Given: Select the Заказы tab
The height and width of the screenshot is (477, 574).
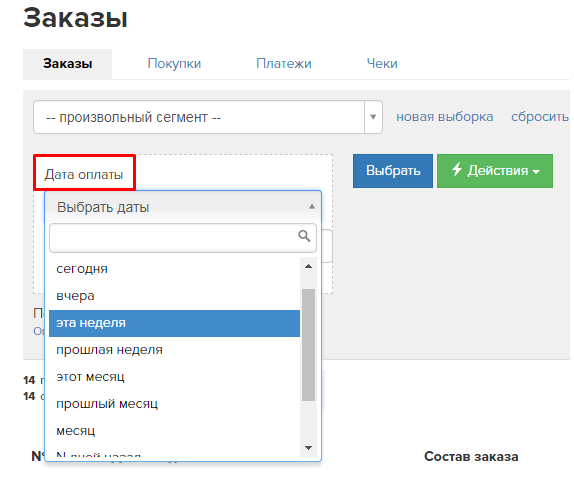Looking at the screenshot, I should pyautogui.click(x=68, y=64).
